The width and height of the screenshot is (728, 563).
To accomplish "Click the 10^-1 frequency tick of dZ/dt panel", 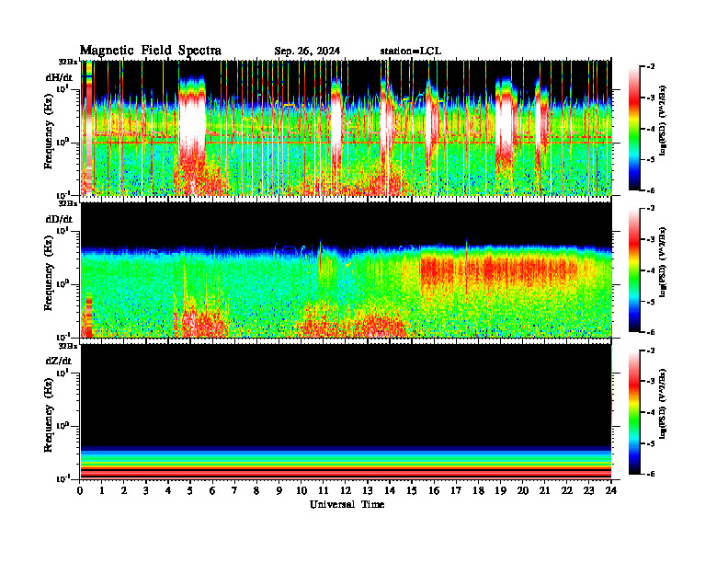I will [x=62, y=478].
